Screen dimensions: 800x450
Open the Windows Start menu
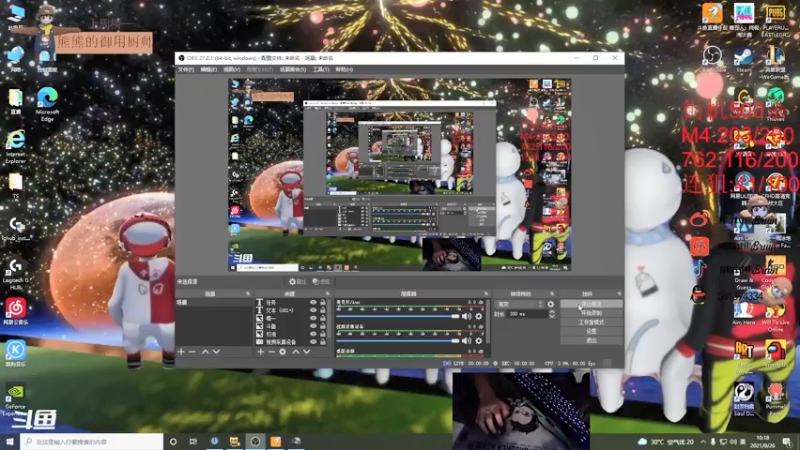point(10,441)
